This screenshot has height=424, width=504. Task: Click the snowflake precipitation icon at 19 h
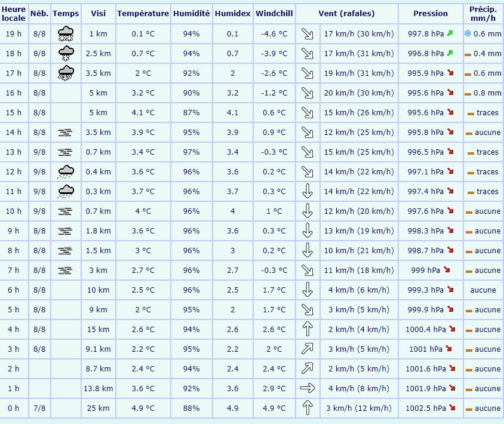[468, 34]
